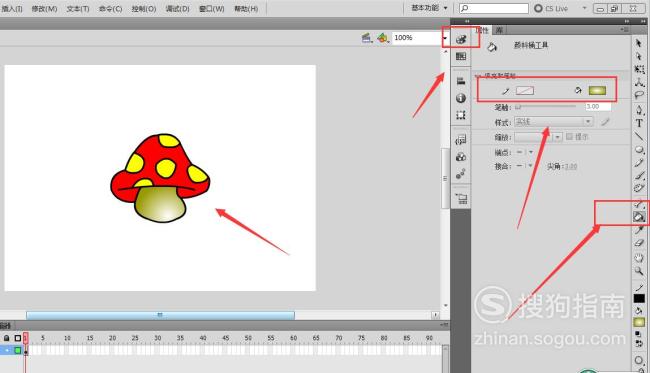Open the Code Snippets panel icon
The width and height of the screenshot is (650, 373).
(x=461, y=140)
